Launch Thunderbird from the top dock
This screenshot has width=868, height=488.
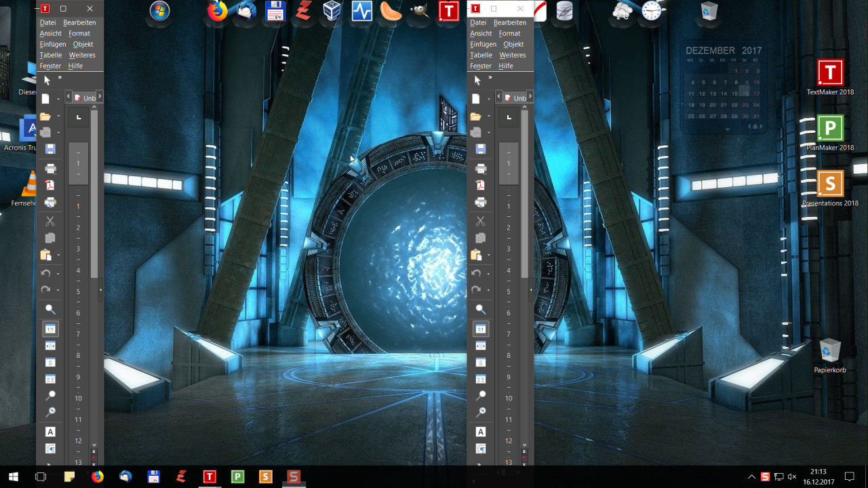coord(246,12)
